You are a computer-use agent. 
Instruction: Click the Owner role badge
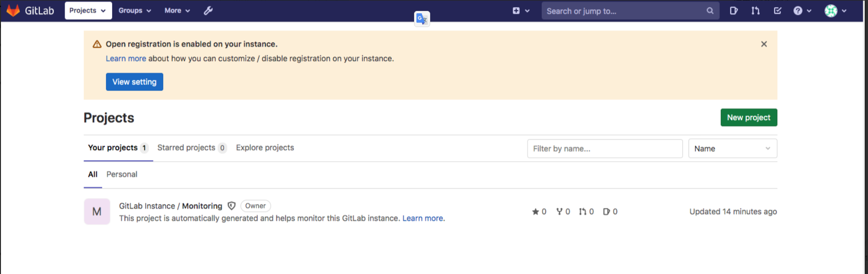(x=255, y=206)
